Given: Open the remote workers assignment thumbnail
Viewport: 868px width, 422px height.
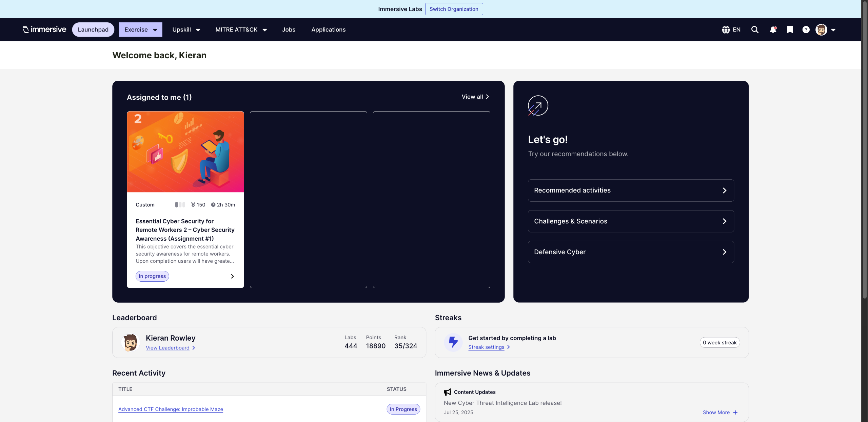Looking at the screenshot, I should (x=185, y=152).
